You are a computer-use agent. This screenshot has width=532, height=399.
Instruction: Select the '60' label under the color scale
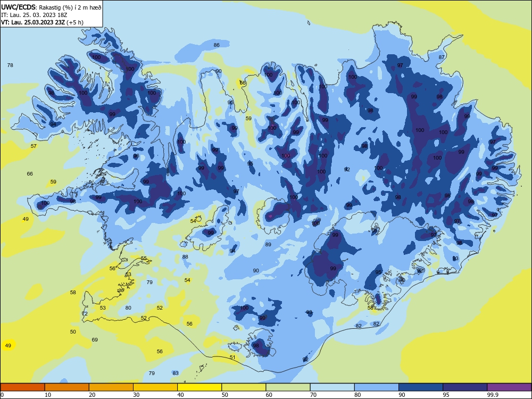coord(269,395)
